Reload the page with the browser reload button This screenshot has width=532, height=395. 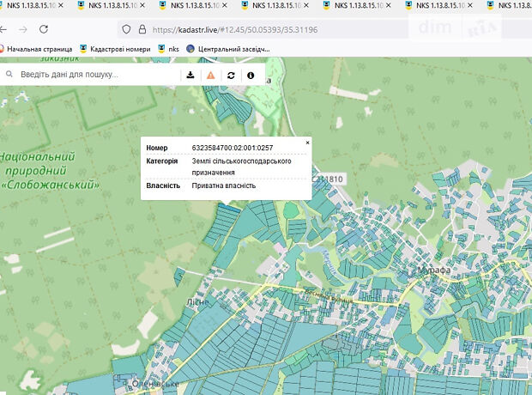coord(44,29)
